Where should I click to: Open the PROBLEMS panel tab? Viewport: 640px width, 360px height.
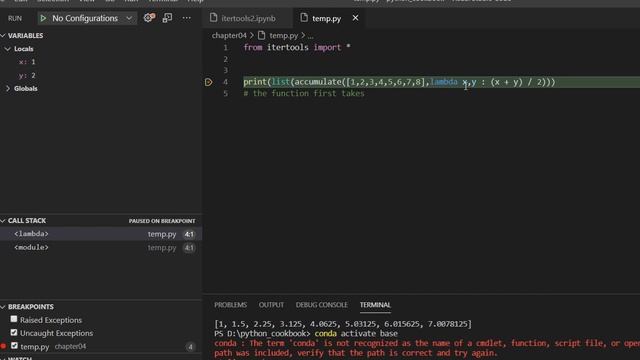[231, 305]
